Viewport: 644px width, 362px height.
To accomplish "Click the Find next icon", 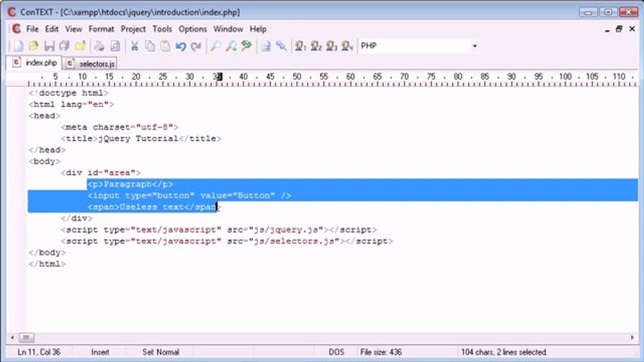I will click(x=231, y=46).
